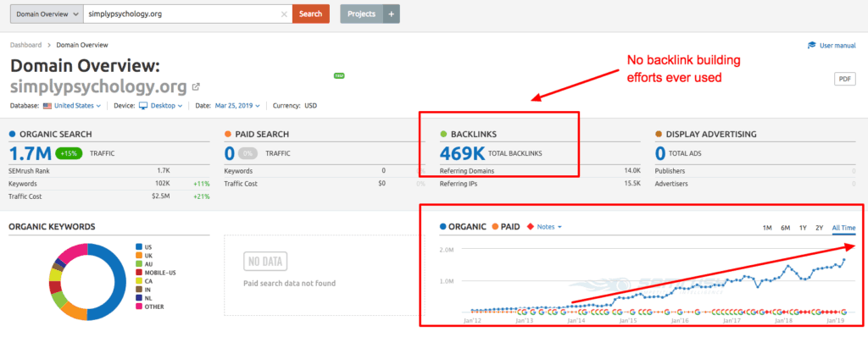868x337 pixels.
Task: Click the desktop monitor icon
Action: pyautogui.click(x=143, y=106)
